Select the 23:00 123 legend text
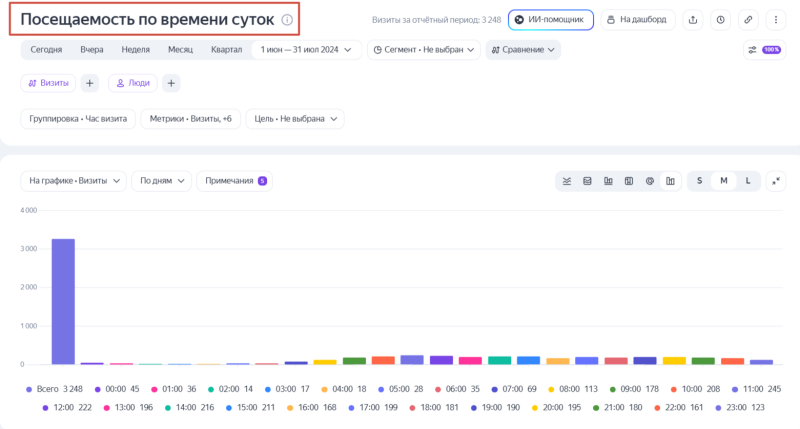This screenshot has height=429, width=800. pyautogui.click(x=745, y=408)
